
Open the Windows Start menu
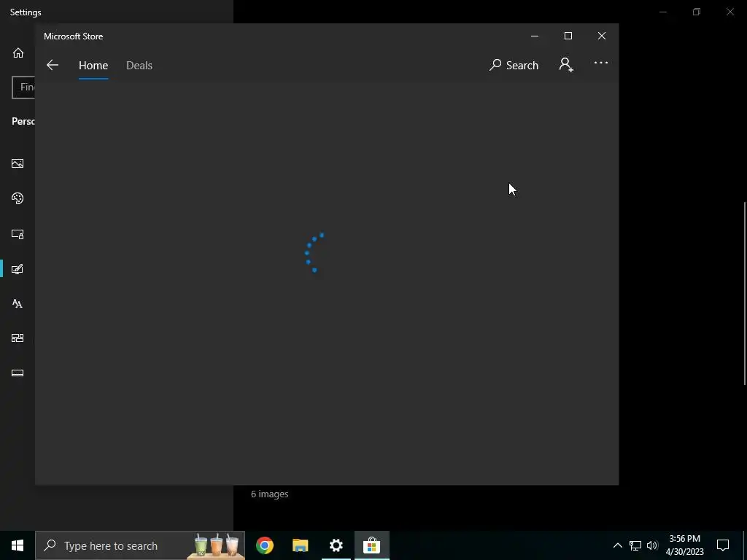pos(18,545)
